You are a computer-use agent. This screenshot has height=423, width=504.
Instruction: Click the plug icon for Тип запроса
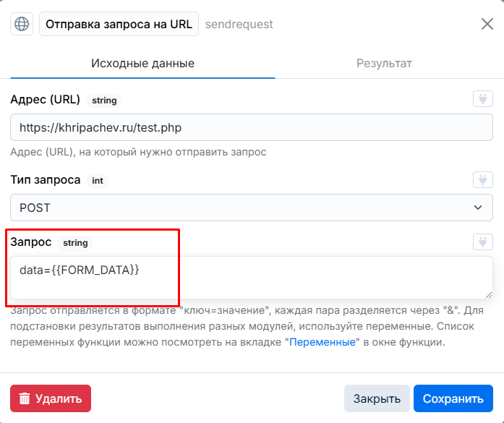(x=483, y=179)
